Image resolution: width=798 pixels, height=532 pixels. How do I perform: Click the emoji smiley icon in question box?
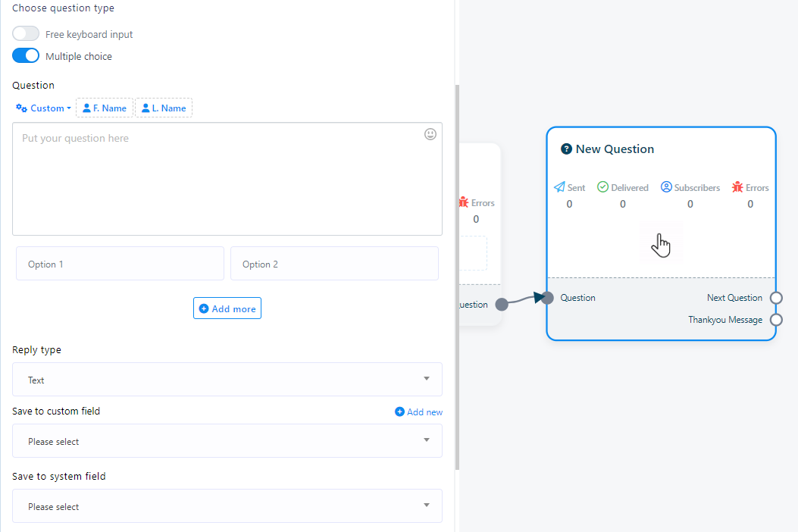430,134
